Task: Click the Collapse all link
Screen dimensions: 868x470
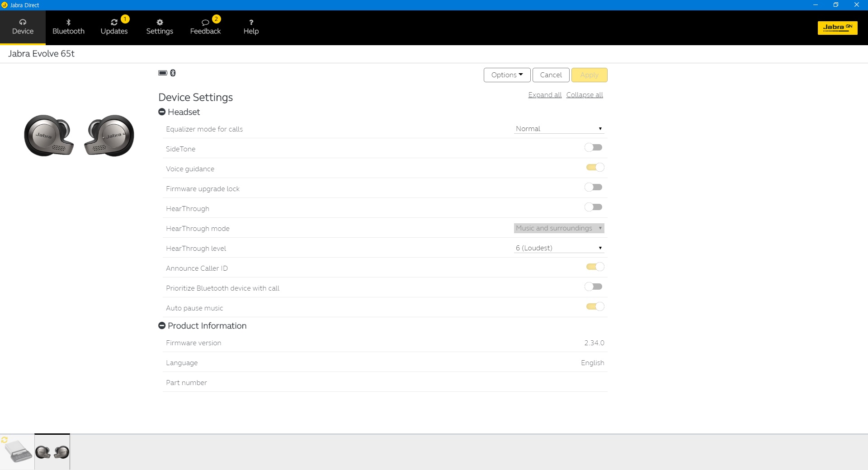Action: [585, 94]
